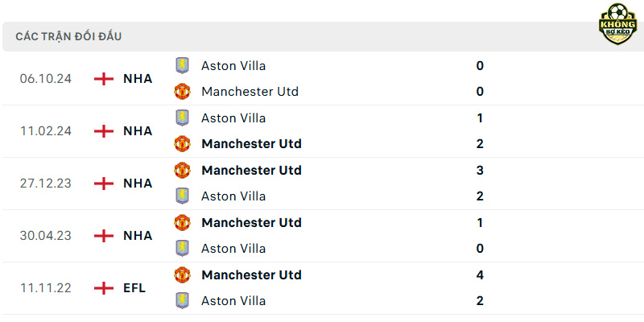Open Manchester Utd team in 27.12.23 match

coord(251,170)
